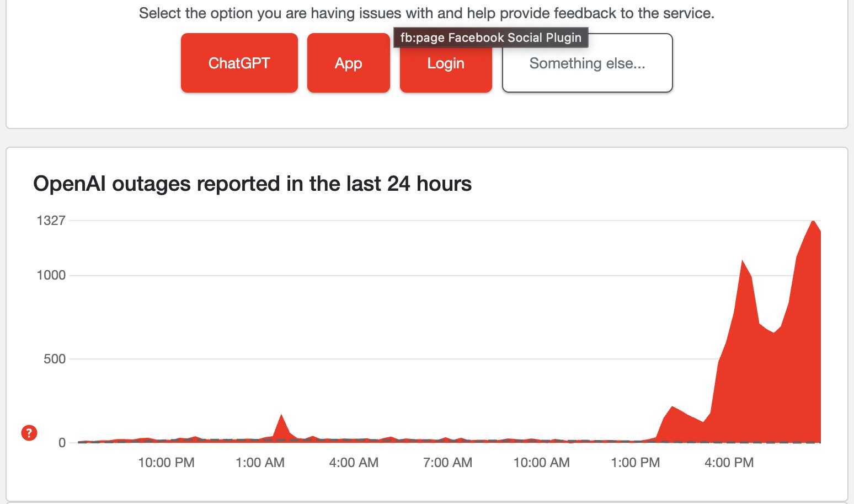Click the 1:00 AM time axis label
This screenshot has width=854, height=504.
[x=260, y=462]
